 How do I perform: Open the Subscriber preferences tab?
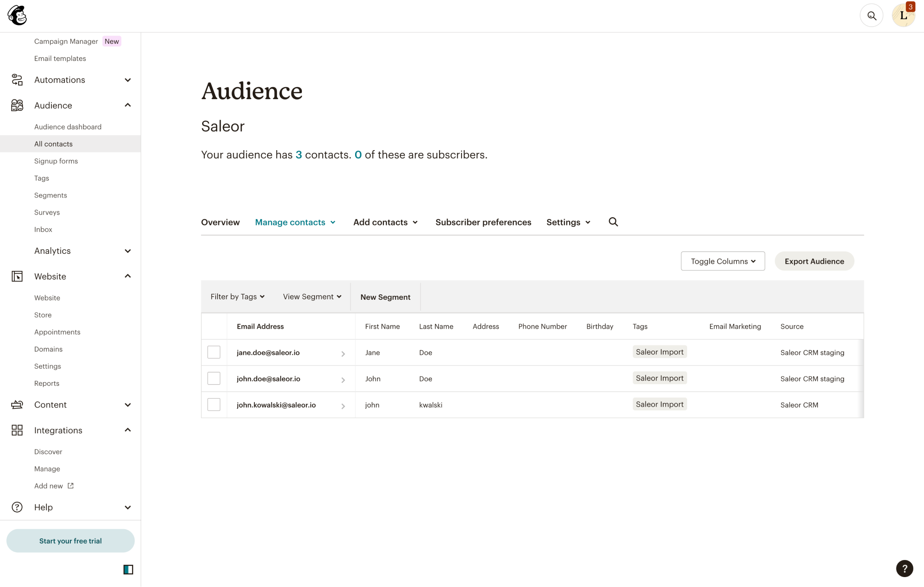(483, 222)
